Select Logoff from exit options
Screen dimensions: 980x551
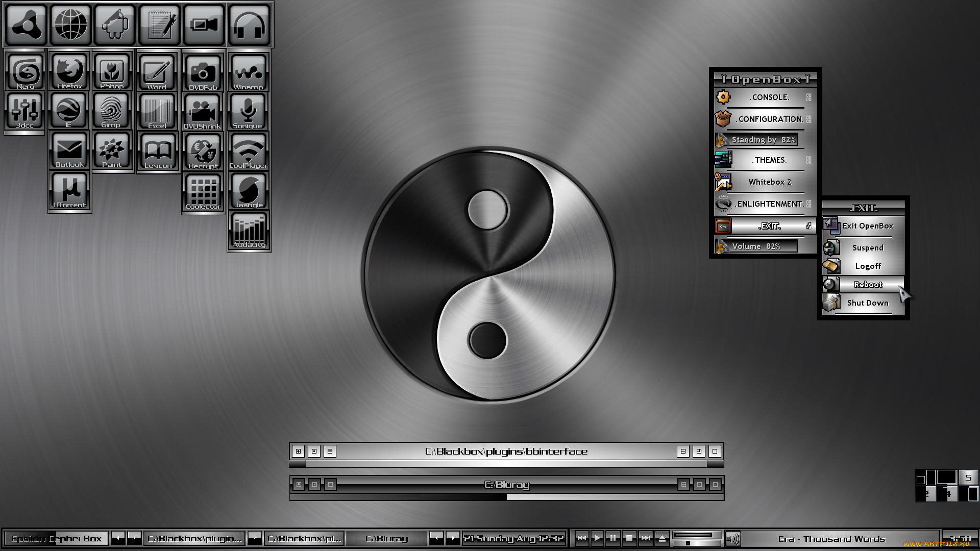click(868, 266)
